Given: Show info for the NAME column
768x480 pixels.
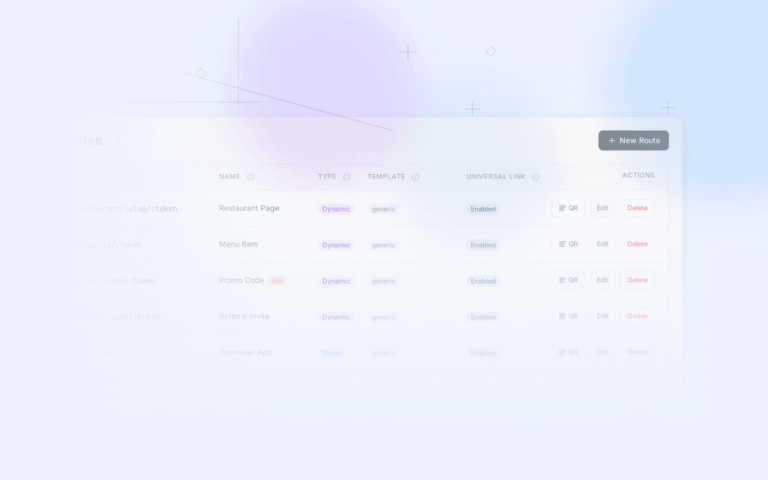Looking at the screenshot, I should [x=251, y=177].
